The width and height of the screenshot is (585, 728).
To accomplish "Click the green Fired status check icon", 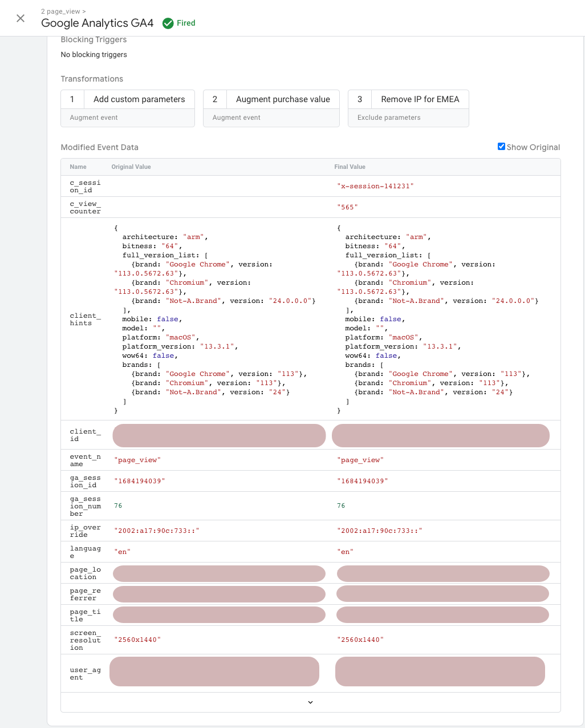I will pyautogui.click(x=168, y=23).
